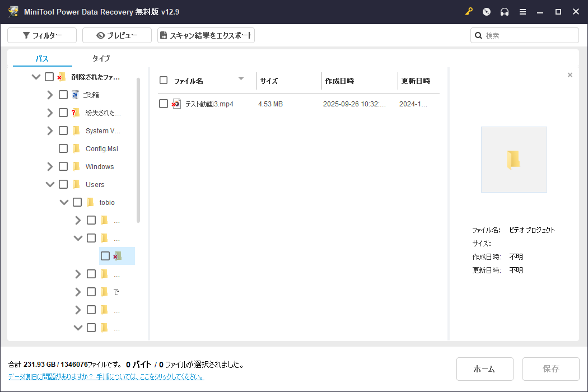Check the ゴミ箱 checkbox

pos(63,95)
